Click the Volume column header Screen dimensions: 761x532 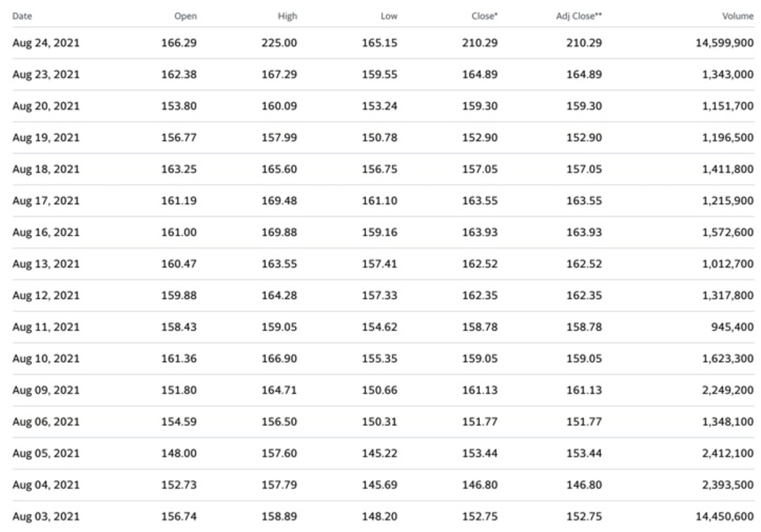738,16
